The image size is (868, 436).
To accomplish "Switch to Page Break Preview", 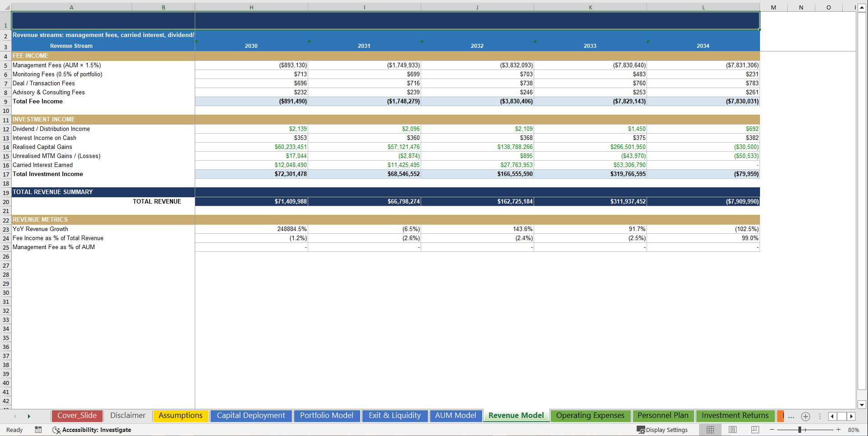I will (x=754, y=429).
